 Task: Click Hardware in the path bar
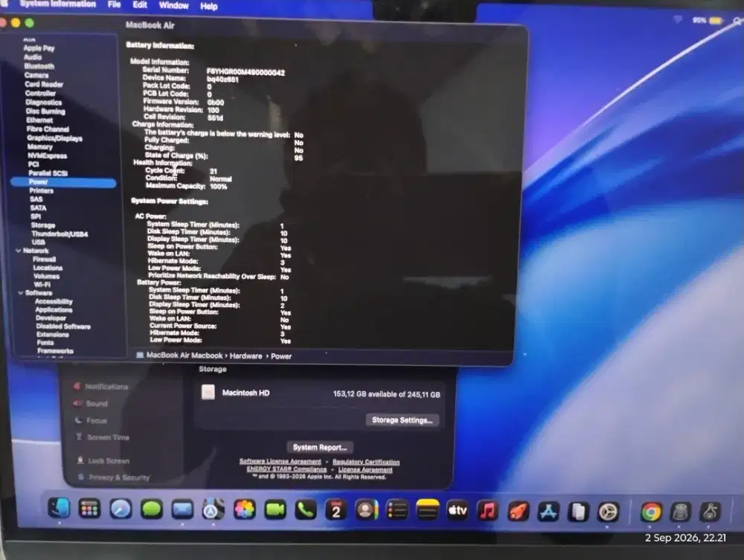pyautogui.click(x=246, y=355)
